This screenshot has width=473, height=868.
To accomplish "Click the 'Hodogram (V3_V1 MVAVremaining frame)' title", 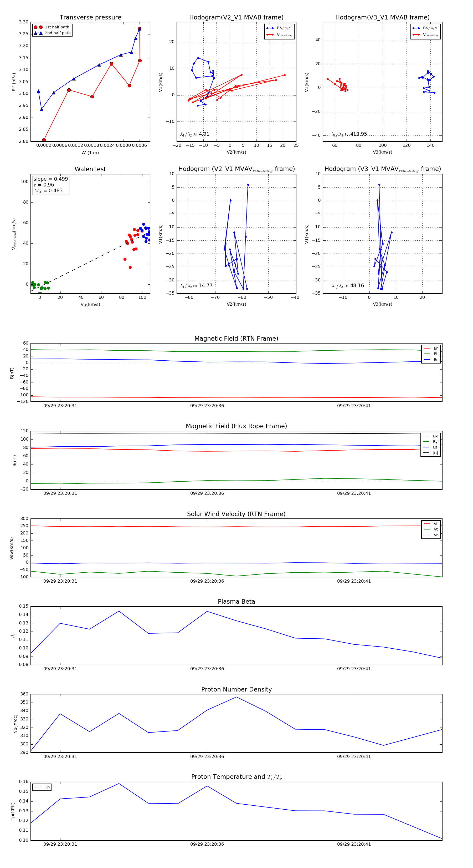I will [x=382, y=169].
